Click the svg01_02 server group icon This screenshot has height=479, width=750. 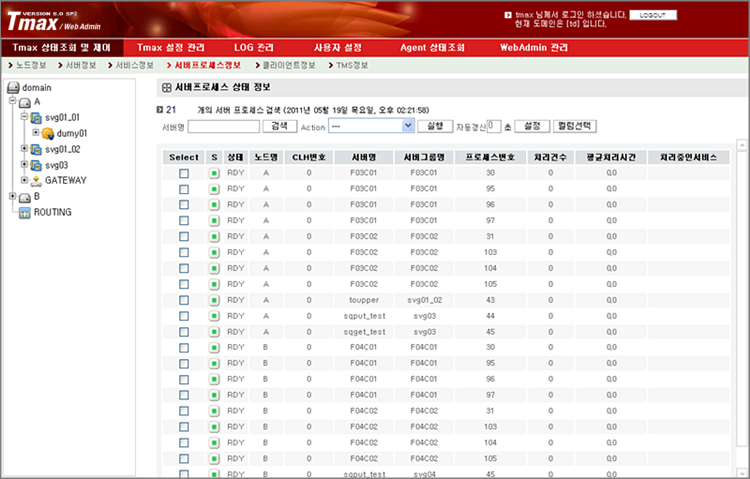coord(36,150)
